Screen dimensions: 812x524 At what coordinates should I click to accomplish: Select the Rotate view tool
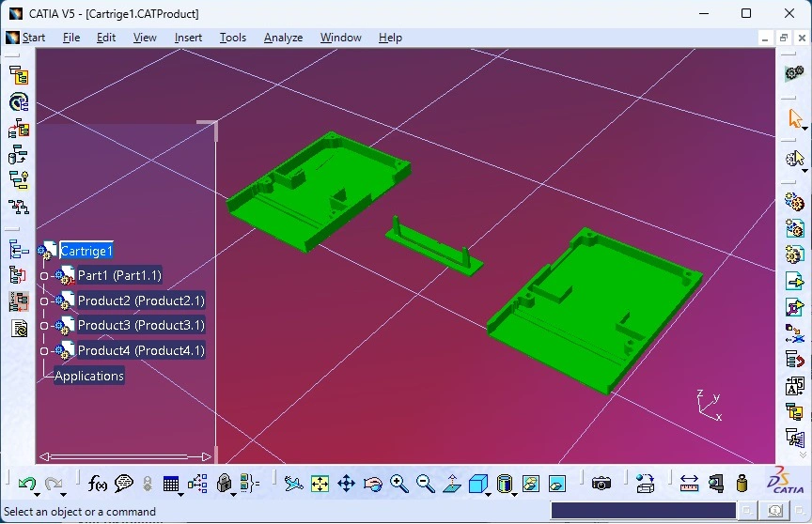click(372, 485)
